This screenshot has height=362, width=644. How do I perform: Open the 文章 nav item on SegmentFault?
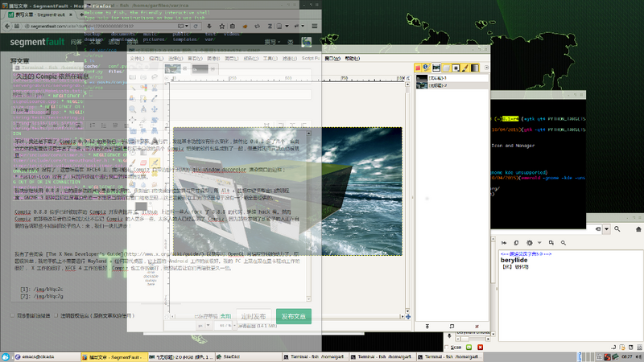pyautogui.click(x=95, y=42)
